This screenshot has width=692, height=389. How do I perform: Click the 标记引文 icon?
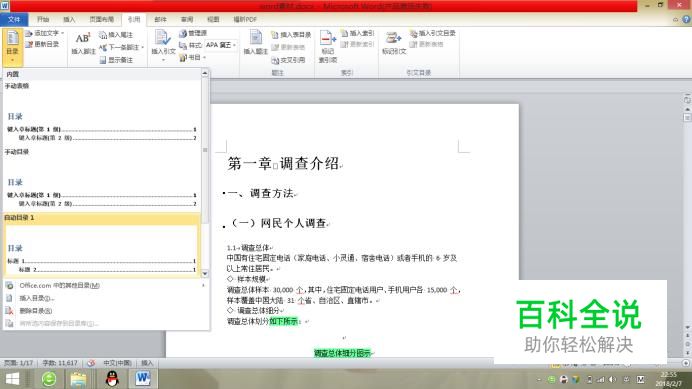[393, 38]
